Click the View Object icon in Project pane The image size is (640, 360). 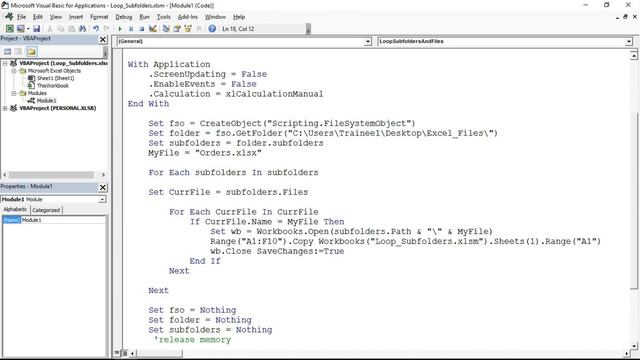[x=18, y=51]
